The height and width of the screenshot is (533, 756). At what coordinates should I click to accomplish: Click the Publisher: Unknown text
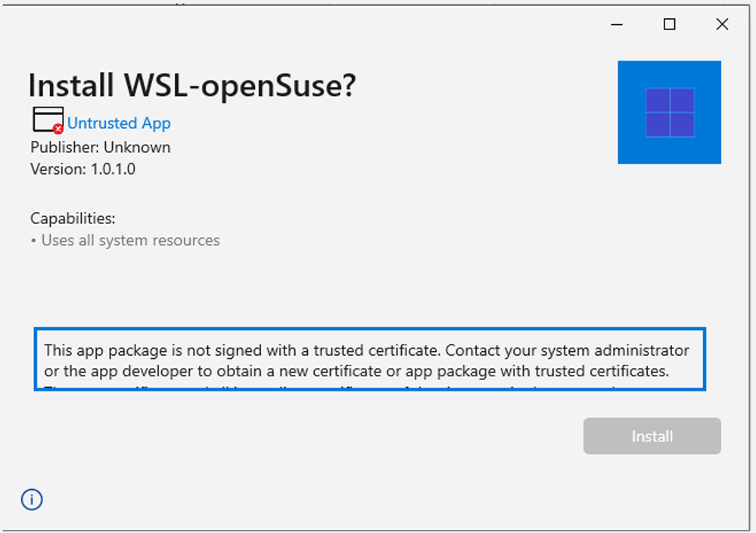pyautogui.click(x=100, y=147)
